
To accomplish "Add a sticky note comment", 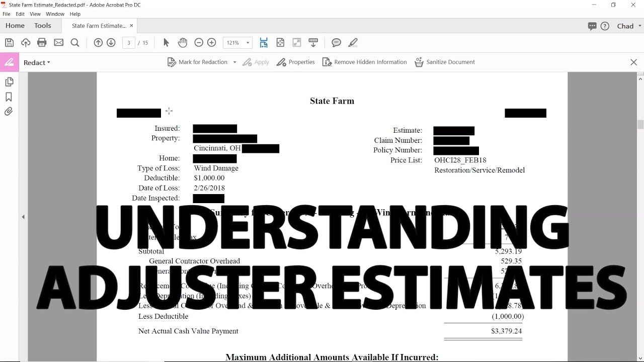I will 337,43.
